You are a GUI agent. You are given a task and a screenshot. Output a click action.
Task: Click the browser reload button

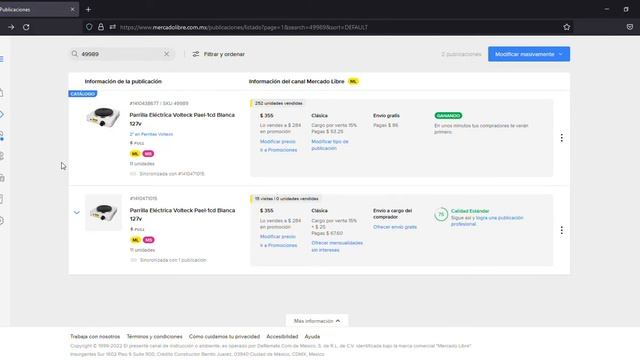(26, 27)
